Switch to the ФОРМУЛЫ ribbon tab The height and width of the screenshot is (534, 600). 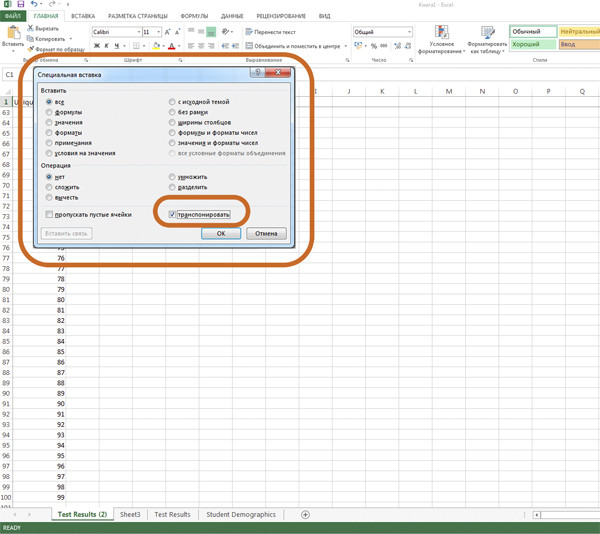click(x=194, y=16)
